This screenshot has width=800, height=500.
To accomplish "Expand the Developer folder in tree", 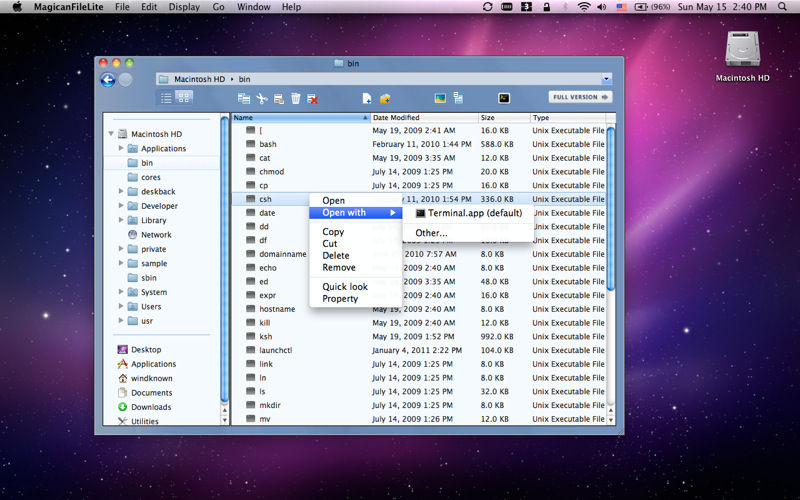I will point(121,206).
